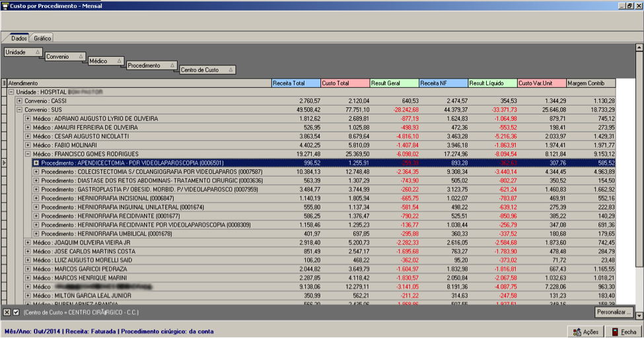
Task: Select SUS Receita Total value 49.508,42
Action: pyautogui.click(x=308, y=110)
